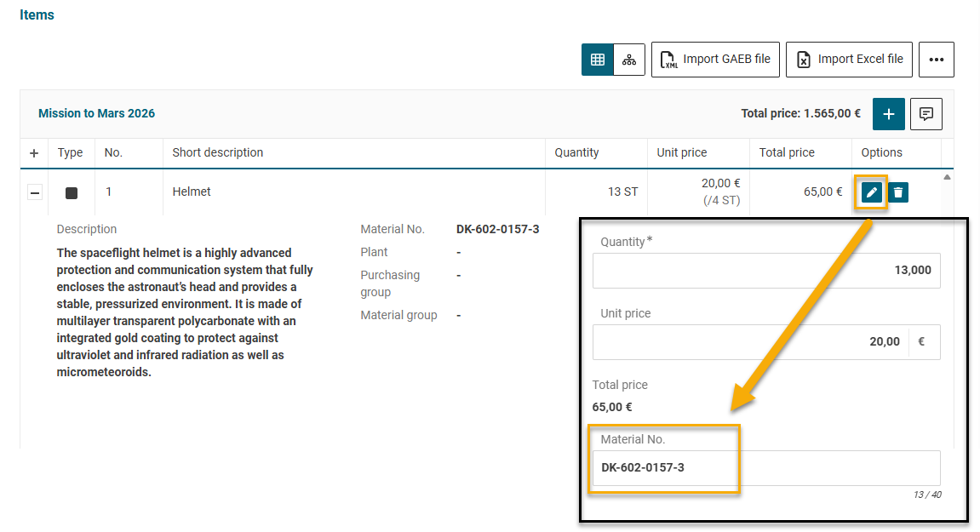The image size is (980, 532).
Task: Click the table scroll up arrow
Action: (x=947, y=178)
